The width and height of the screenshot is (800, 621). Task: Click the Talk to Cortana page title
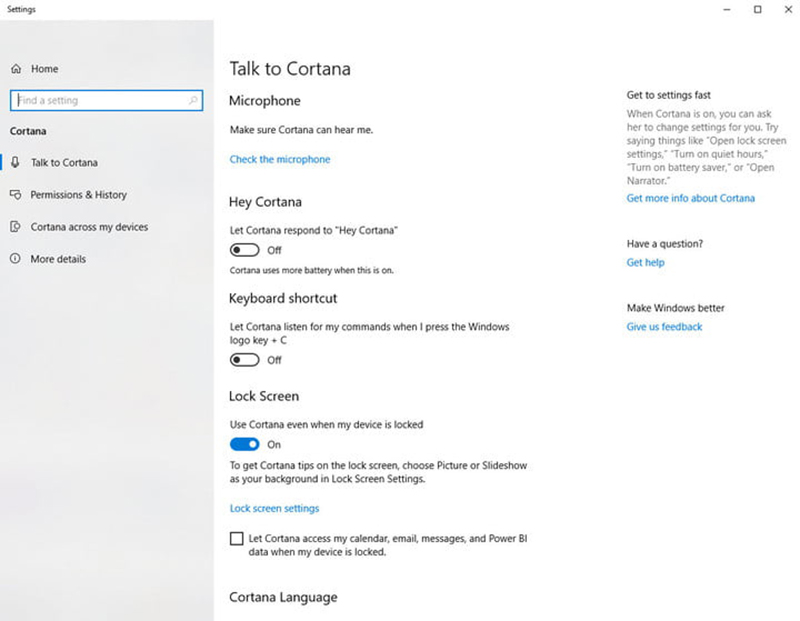[x=290, y=69]
